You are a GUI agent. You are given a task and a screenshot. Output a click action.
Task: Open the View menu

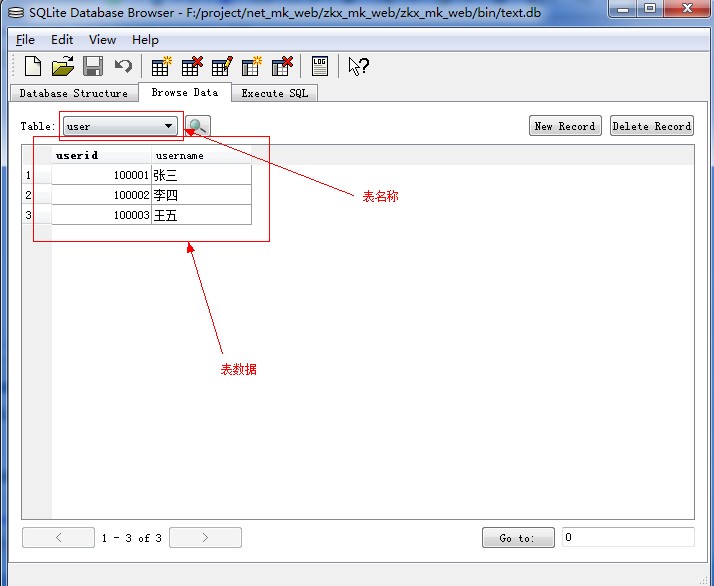(102, 40)
